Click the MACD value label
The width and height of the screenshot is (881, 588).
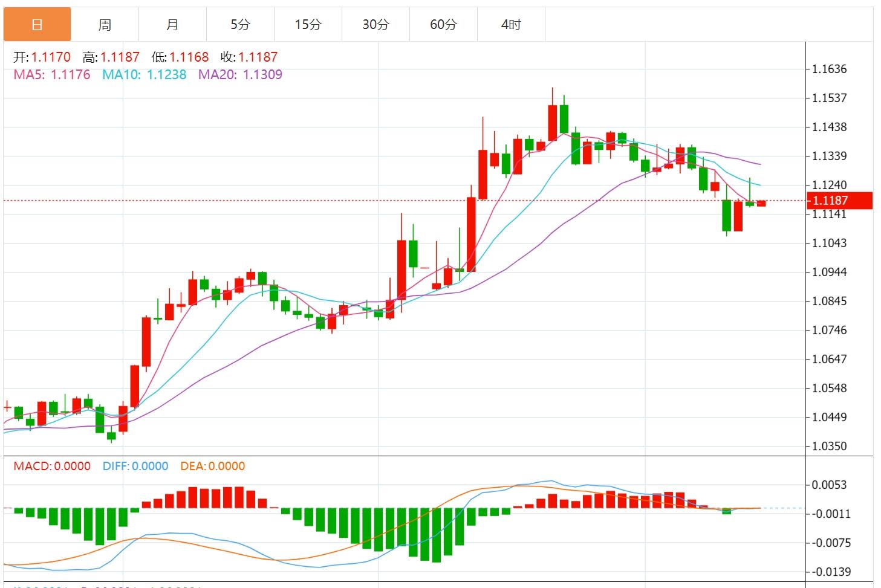(x=52, y=466)
